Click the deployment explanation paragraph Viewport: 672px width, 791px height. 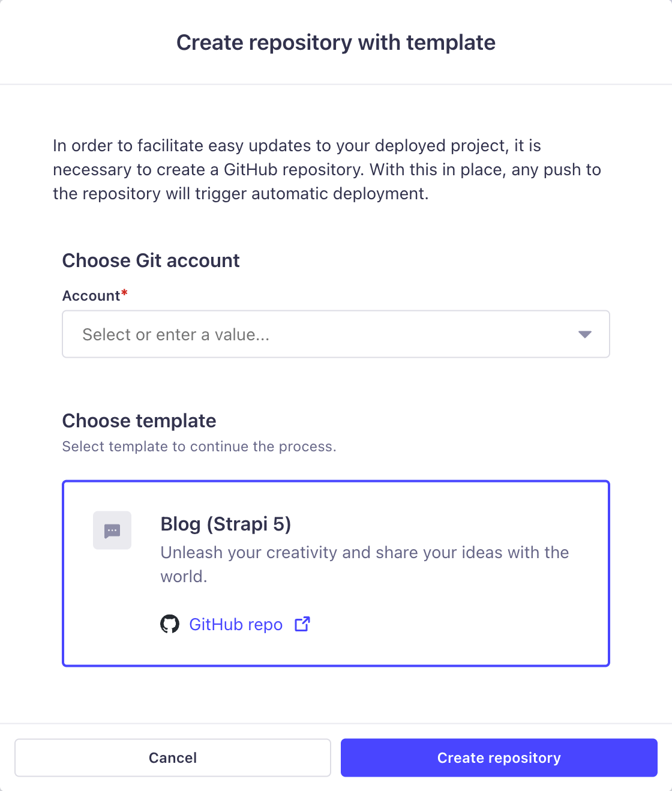tap(327, 169)
